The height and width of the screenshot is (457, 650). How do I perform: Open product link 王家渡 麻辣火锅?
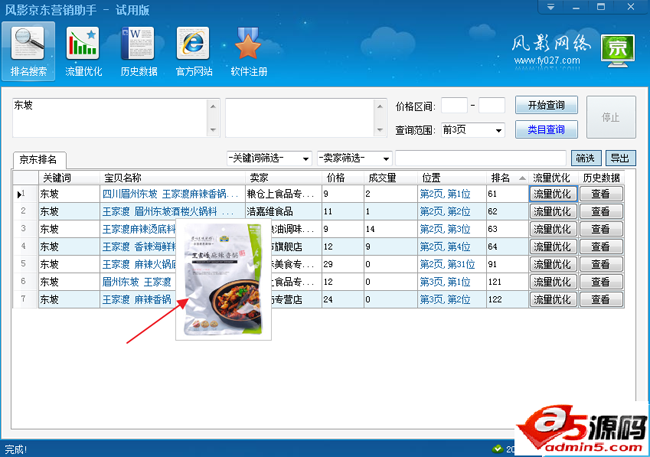click(x=139, y=264)
